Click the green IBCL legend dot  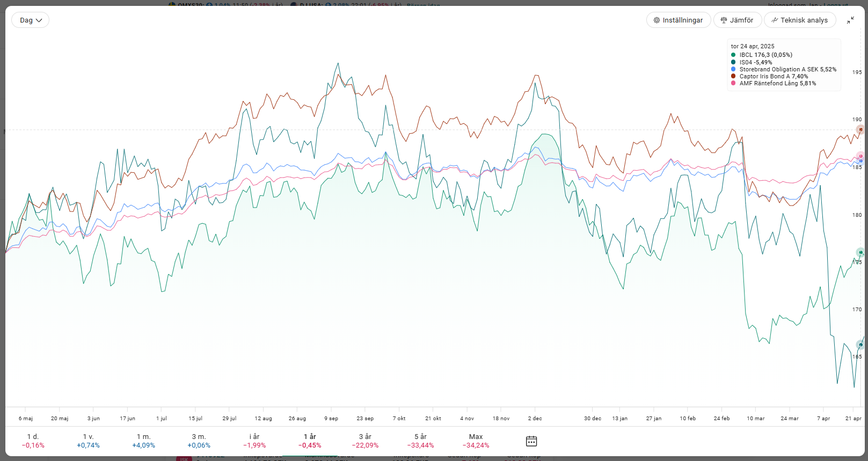point(733,55)
